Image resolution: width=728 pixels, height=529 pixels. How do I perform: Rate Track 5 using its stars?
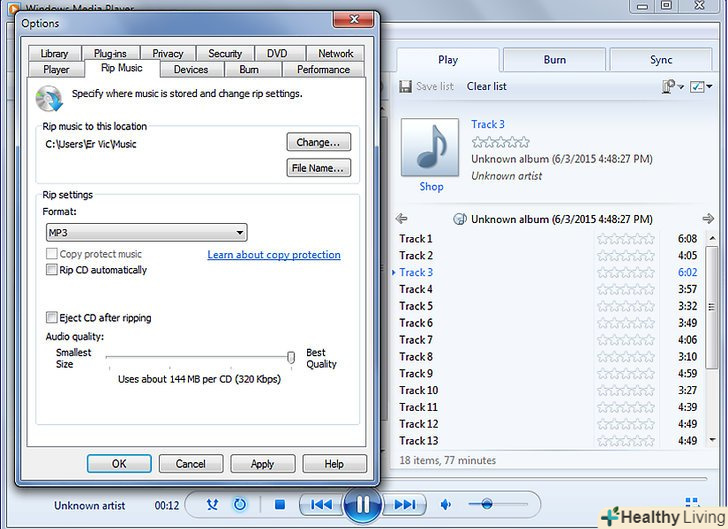(625, 306)
